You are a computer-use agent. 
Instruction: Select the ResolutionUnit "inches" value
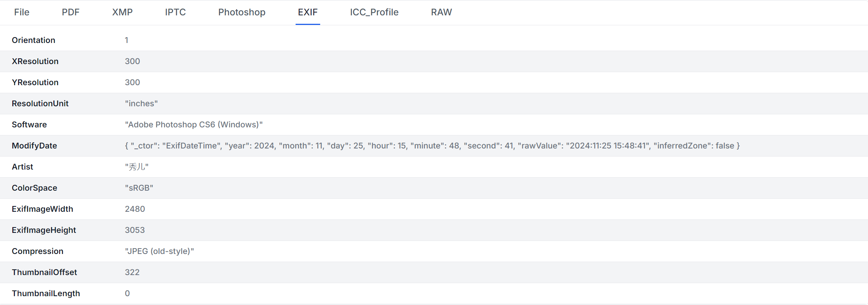tap(141, 104)
